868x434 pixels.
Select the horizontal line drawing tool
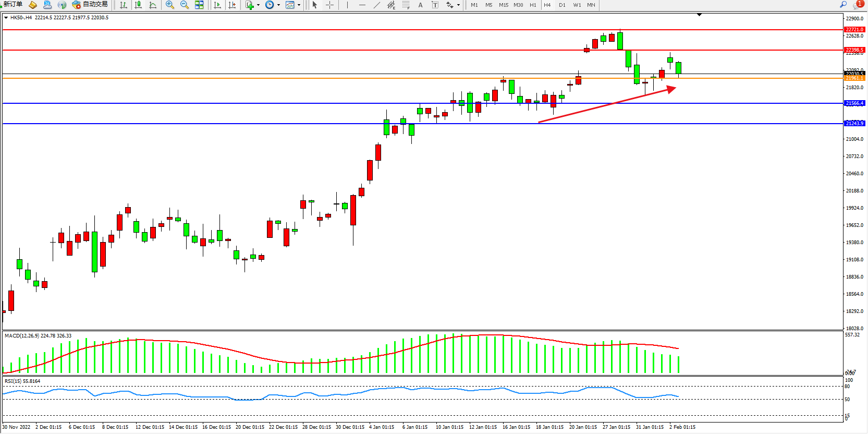point(362,5)
